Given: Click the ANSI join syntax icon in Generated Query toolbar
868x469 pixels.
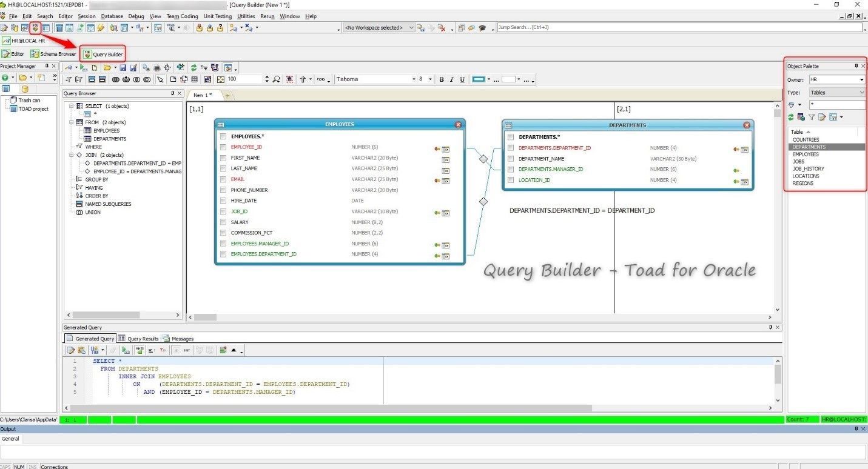Looking at the screenshot, I should coord(140,350).
